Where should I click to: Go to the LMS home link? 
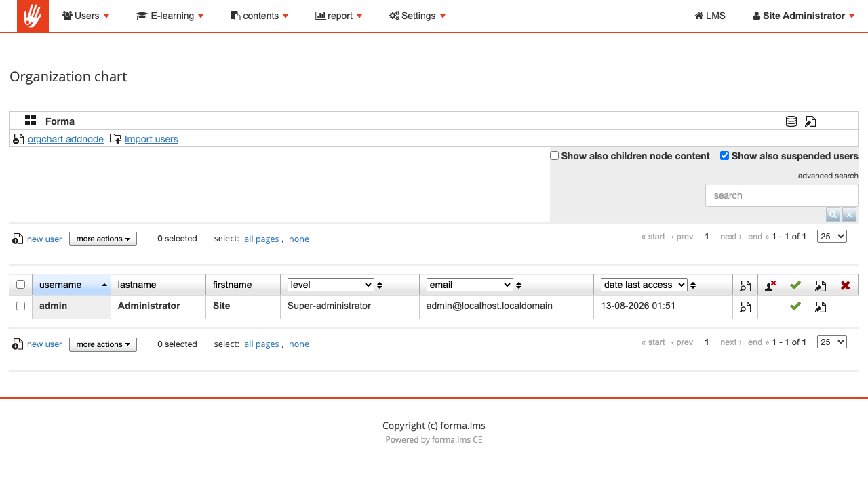(710, 16)
